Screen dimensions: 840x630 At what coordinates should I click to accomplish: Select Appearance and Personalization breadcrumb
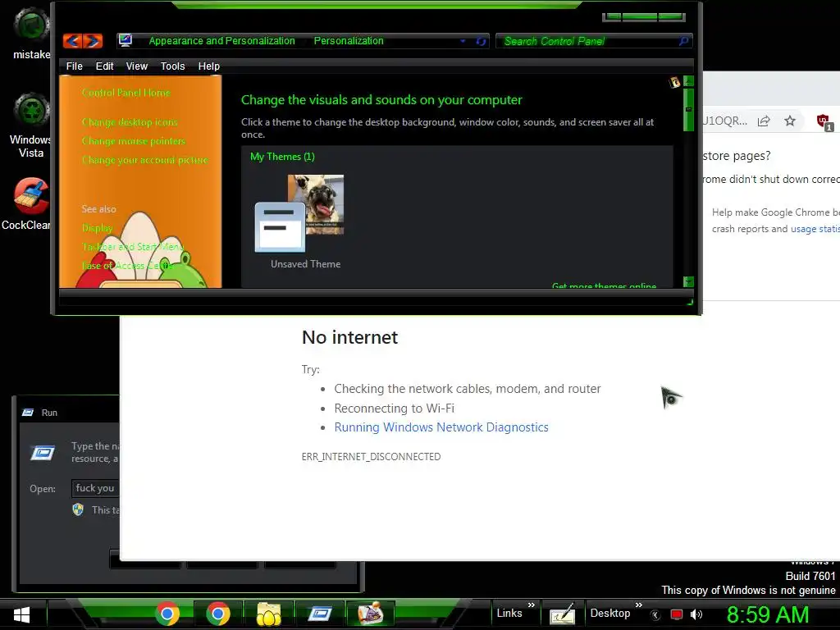pyautogui.click(x=221, y=41)
